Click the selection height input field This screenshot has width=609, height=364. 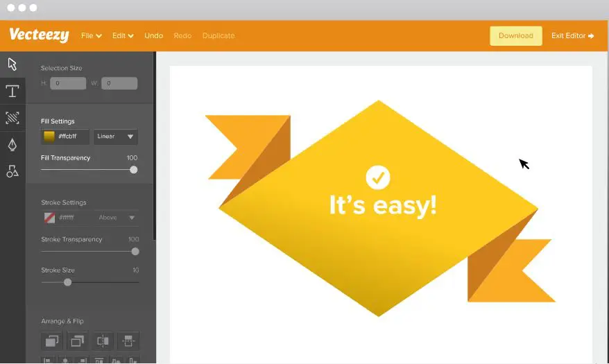click(x=67, y=83)
